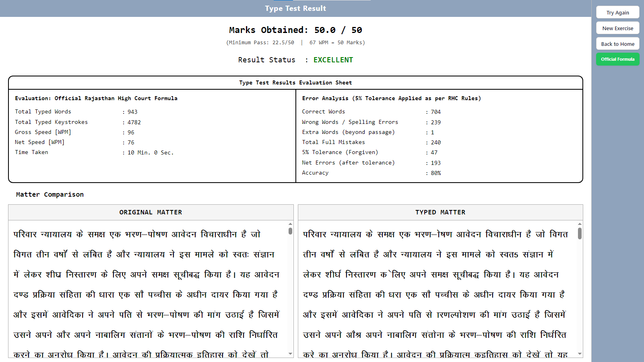Select Accuracy value 80%
The image size is (644, 362).
tap(436, 173)
